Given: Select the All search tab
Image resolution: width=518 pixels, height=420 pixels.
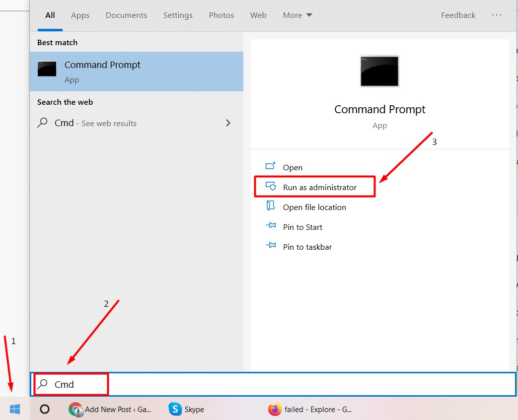Looking at the screenshot, I should (50, 15).
